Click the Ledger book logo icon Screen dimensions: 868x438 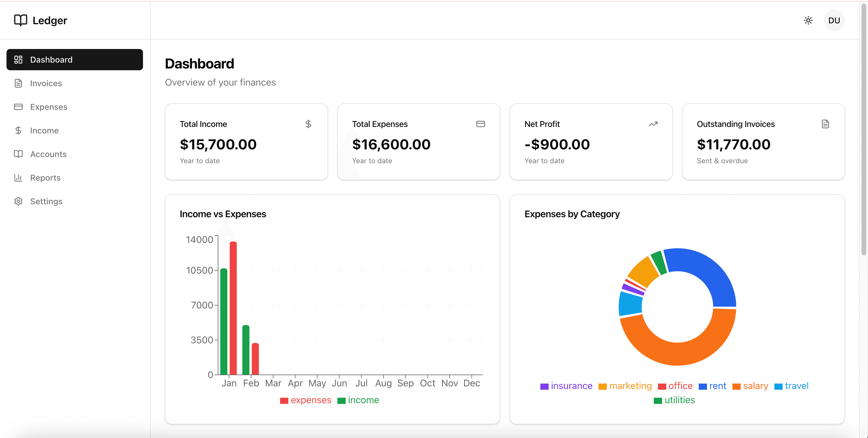click(20, 20)
